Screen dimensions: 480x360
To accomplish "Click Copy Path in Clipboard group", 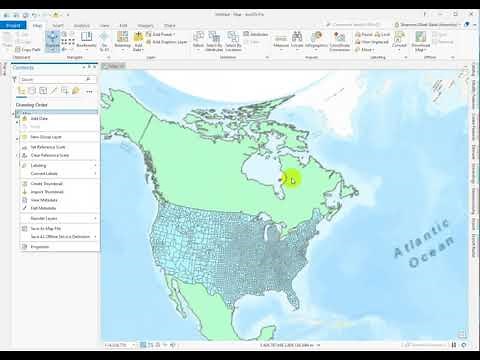I will (28, 50).
